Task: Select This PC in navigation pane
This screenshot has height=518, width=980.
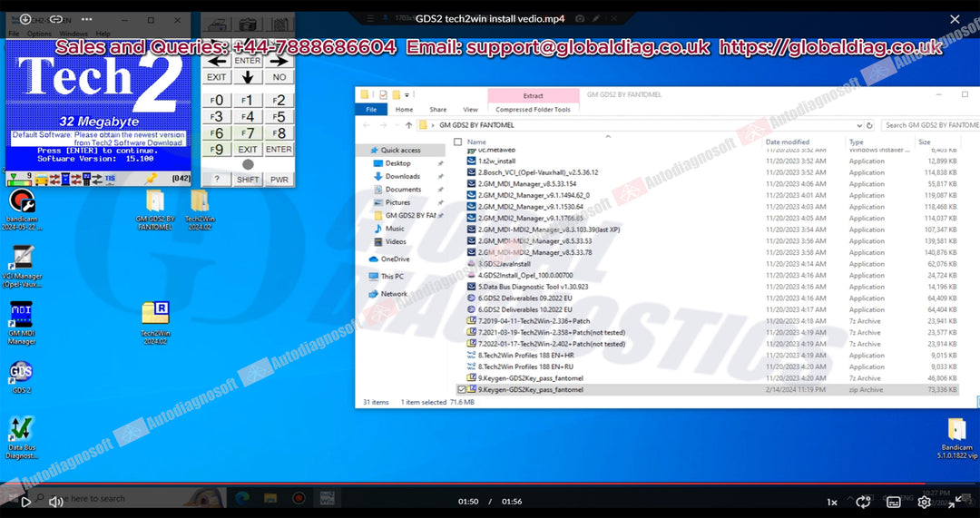Action: click(392, 276)
